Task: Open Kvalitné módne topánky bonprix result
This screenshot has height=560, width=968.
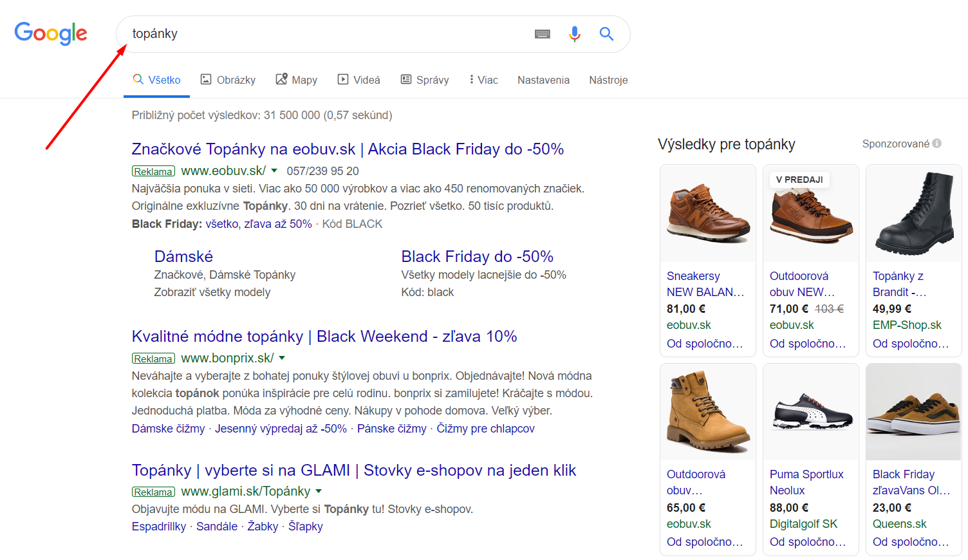Action: tap(324, 336)
